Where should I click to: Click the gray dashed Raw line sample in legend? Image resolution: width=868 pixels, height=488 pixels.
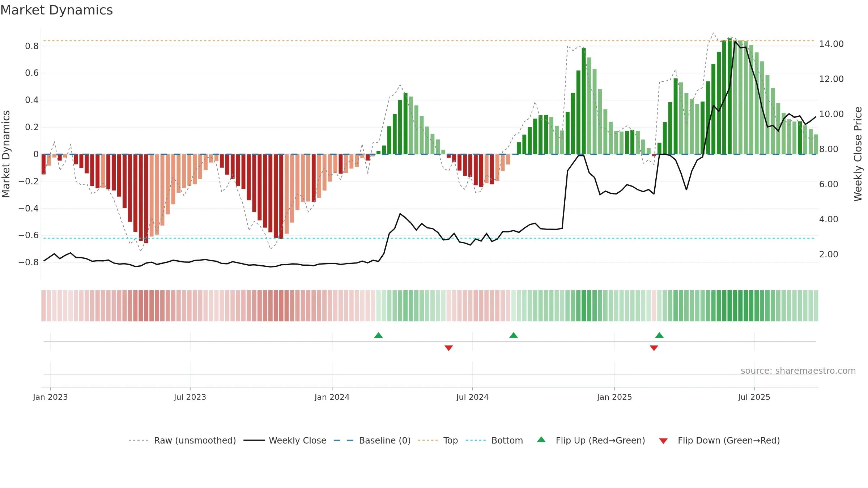tap(139, 440)
